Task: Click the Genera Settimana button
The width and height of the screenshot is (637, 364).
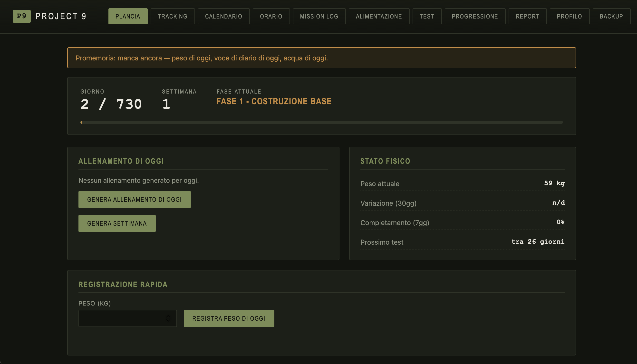Action: [117, 223]
